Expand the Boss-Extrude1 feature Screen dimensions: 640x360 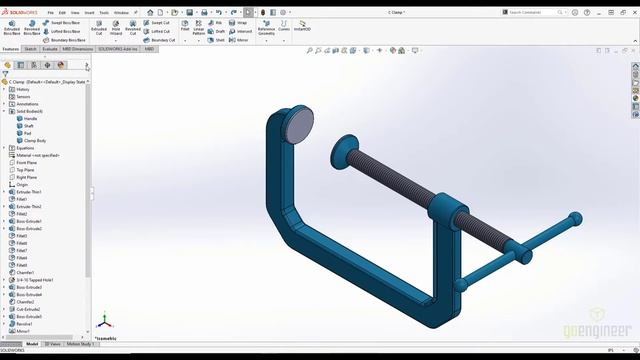click(x=4, y=221)
